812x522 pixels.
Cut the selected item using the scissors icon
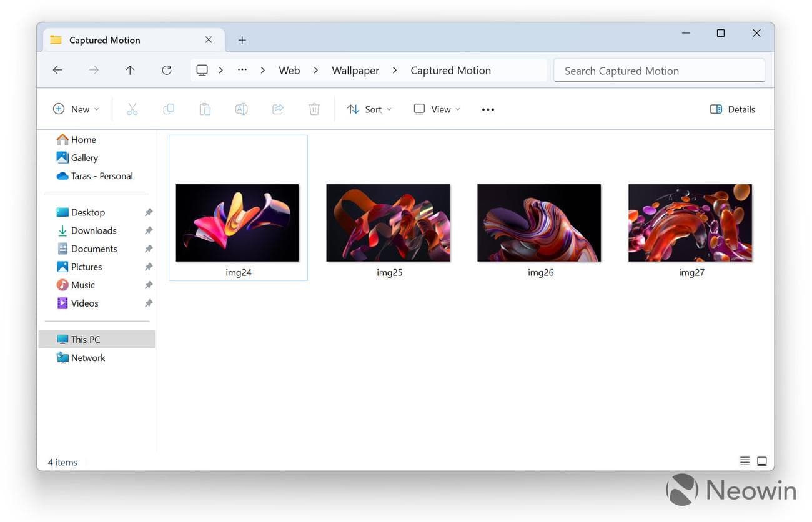pos(132,109)
